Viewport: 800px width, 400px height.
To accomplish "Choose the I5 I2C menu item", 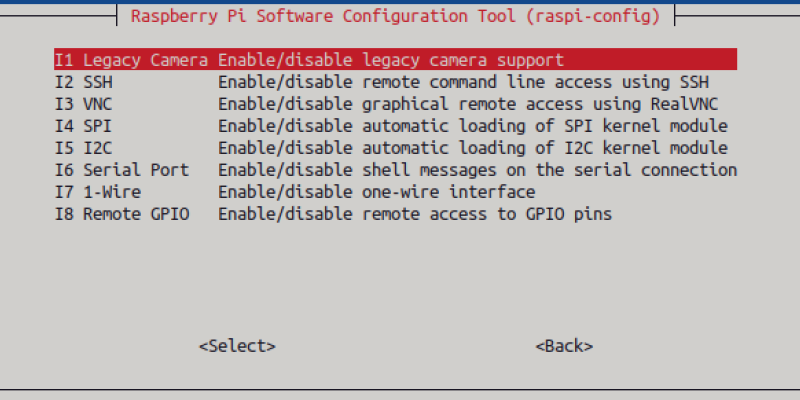I will click(82, 148).
